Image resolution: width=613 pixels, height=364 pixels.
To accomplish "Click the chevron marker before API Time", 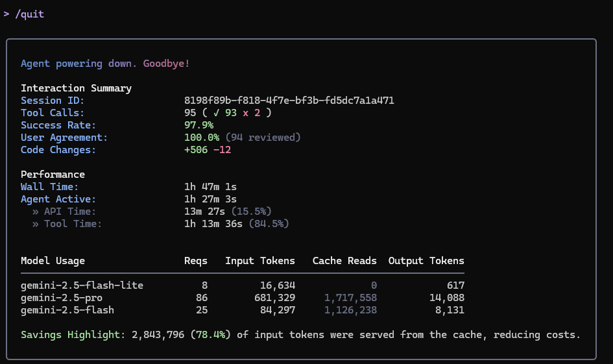I will tap(36, 212).
